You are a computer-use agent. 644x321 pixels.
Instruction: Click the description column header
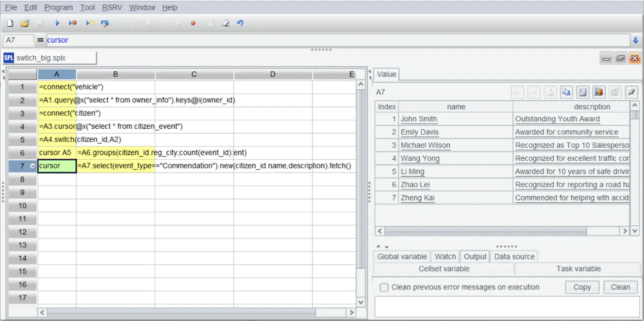tap(572, 106)
